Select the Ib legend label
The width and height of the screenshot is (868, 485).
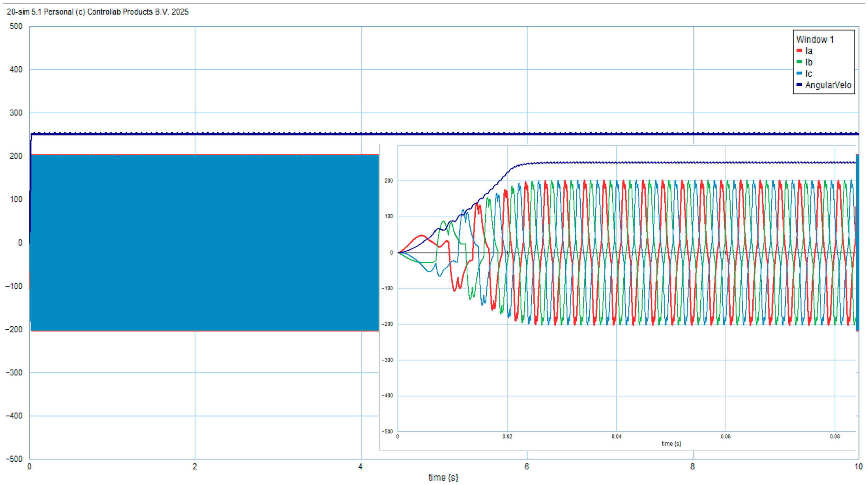pos(809,62)
